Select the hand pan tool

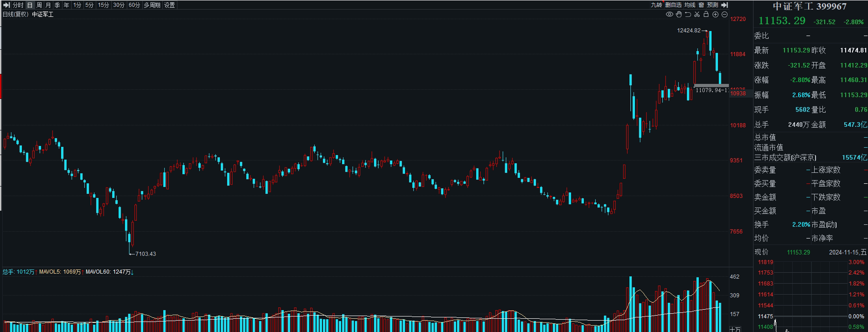(x=679, y=15)
